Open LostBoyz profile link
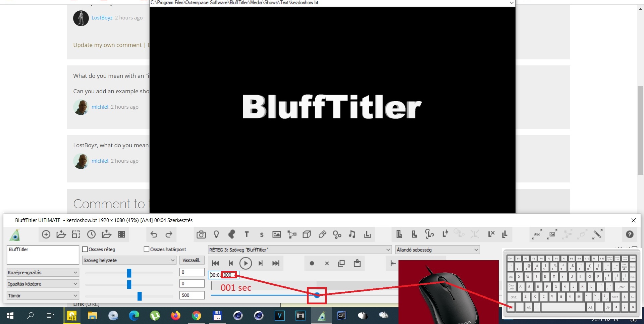The image size is (644, 324). 102,17
